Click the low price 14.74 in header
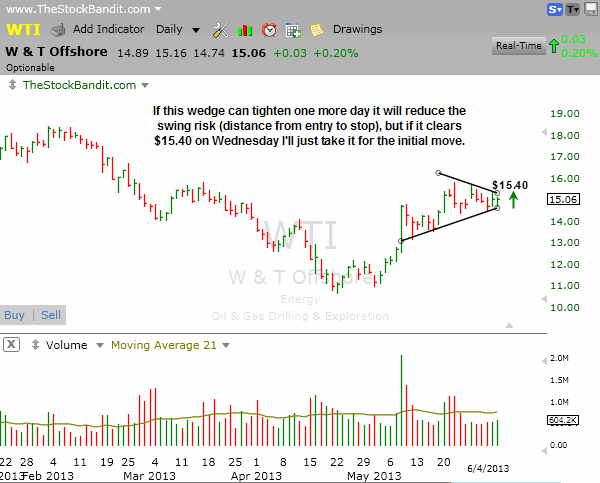 209,53
